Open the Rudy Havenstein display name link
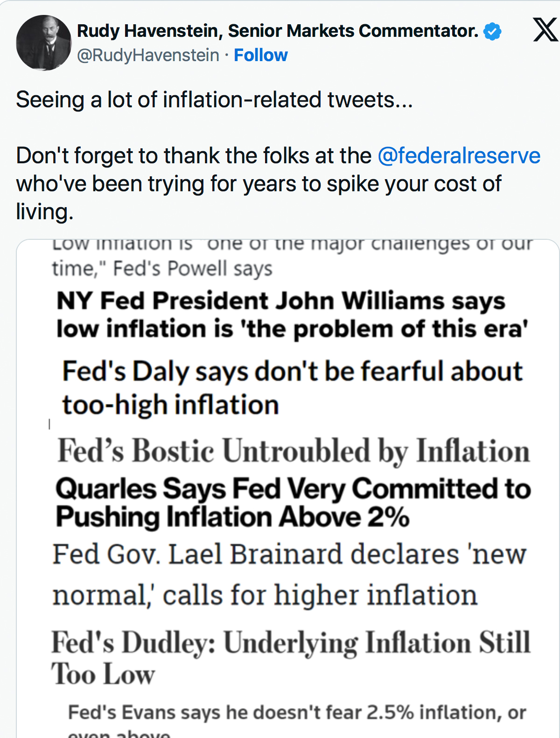 [277, 31]
